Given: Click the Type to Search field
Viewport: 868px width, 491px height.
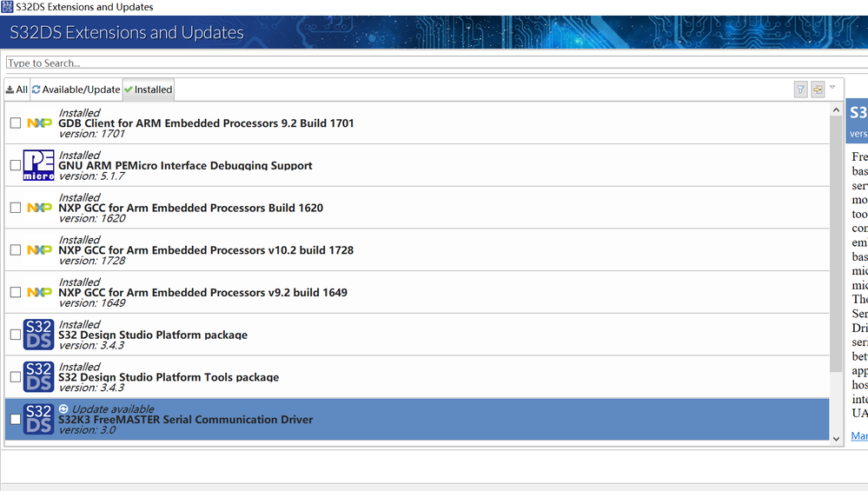Looking at the screenshot, I should click(x=434, y=63).
